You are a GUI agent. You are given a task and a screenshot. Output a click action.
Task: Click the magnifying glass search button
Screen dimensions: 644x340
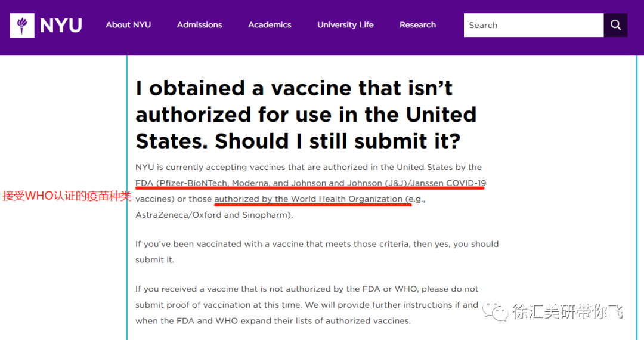coord(615,26)
